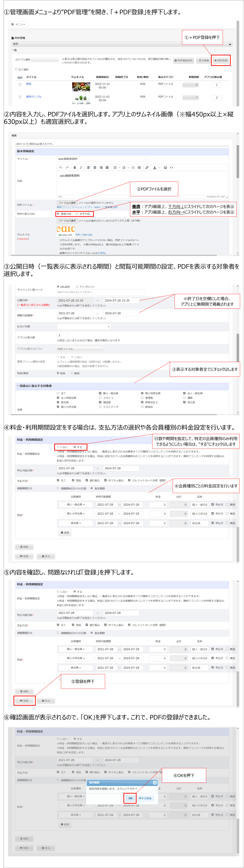Insert a hyperlink with the chain icon

pos(147,167)
